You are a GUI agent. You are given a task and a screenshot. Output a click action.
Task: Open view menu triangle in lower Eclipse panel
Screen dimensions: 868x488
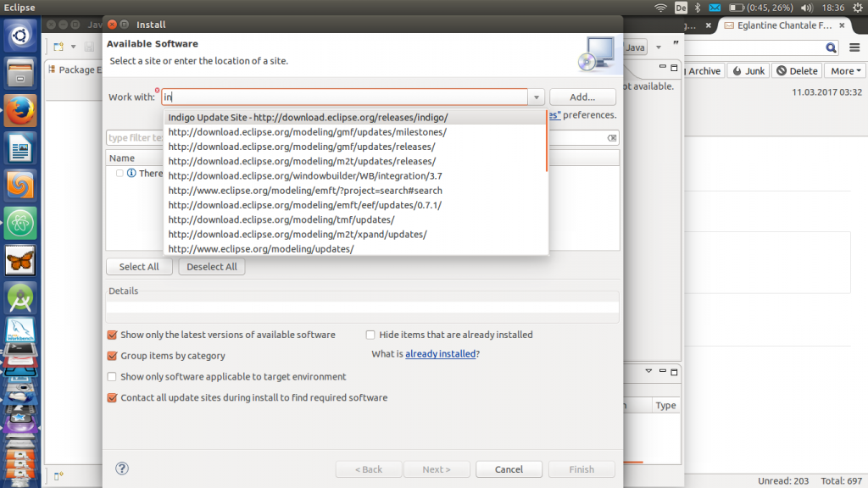coord(648,371)
